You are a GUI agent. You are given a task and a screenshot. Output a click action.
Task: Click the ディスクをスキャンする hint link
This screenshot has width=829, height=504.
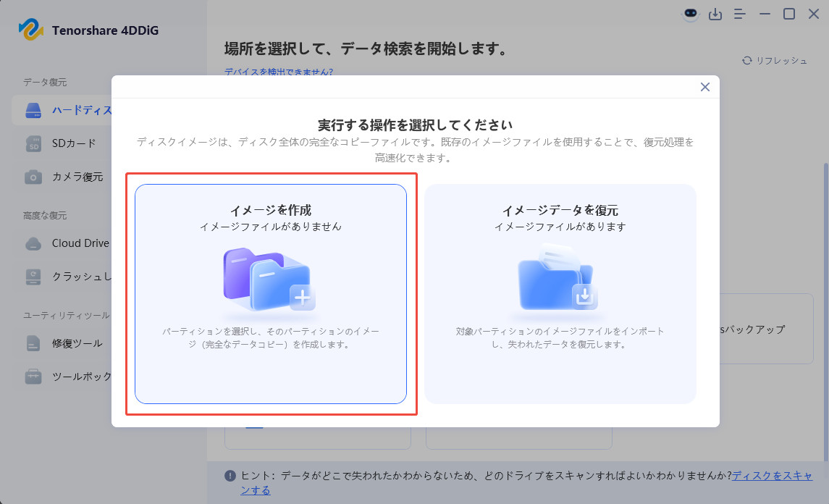click(779, 476)
